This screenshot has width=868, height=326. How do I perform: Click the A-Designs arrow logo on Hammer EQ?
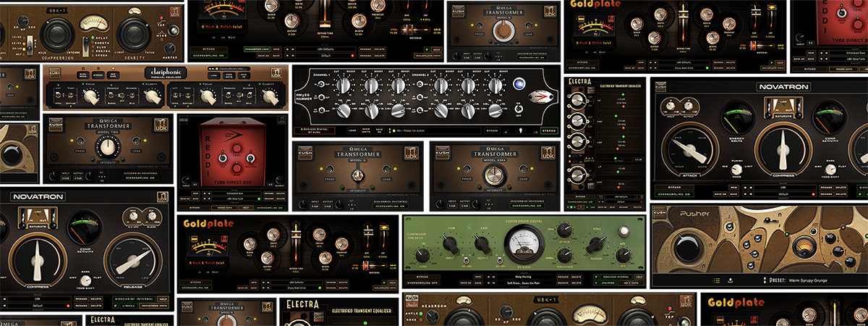[540, 96]
